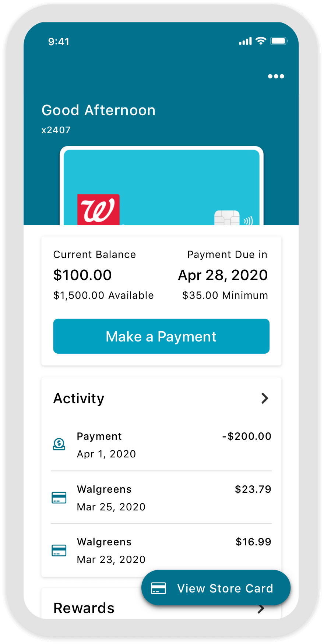This screenshot has width=324, height=644.
Task: Open the Rewards heading
Action: [84, 608]
